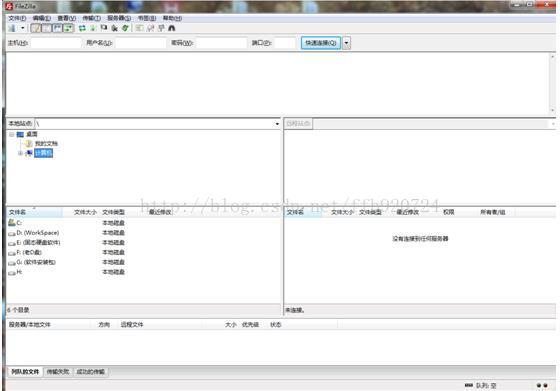Click the disconnect from server icon
Image resolution: width=560 pixels, height=391 pixels.
(114, 28)
